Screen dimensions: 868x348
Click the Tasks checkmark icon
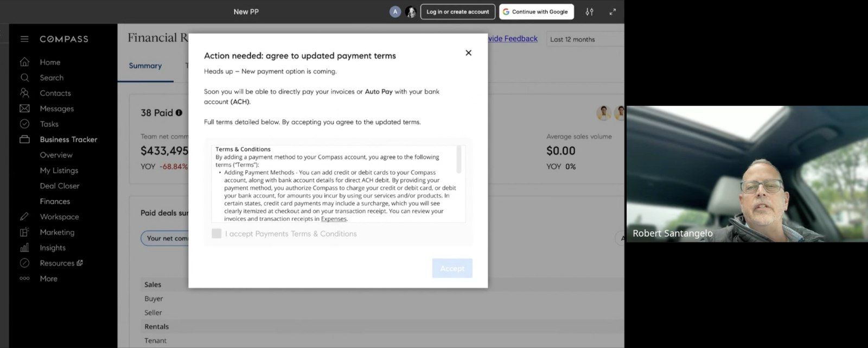click(24, 124)
